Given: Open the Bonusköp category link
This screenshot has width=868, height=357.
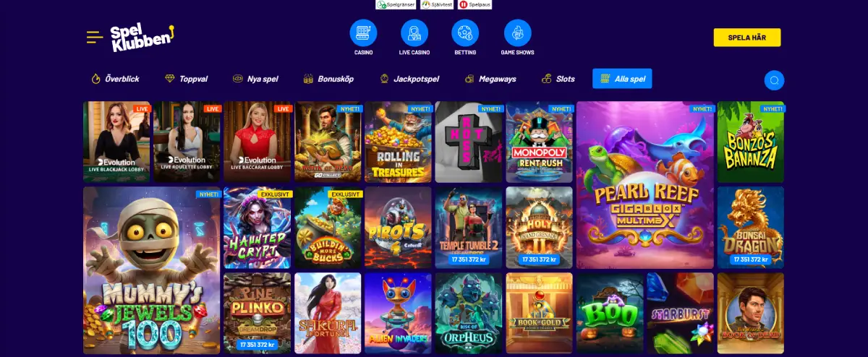Looking at the screenshot, I should [329, 79].
